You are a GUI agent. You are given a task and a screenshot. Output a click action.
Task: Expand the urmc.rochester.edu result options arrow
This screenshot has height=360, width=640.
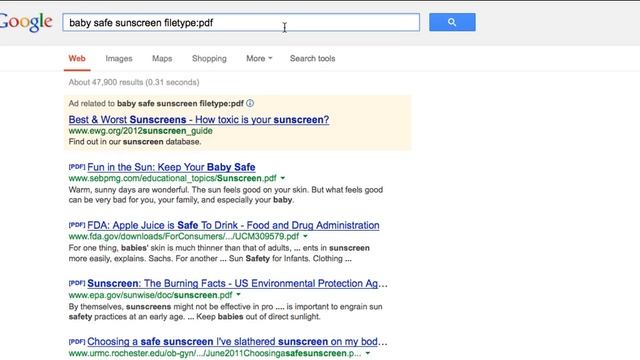point(368,353)
